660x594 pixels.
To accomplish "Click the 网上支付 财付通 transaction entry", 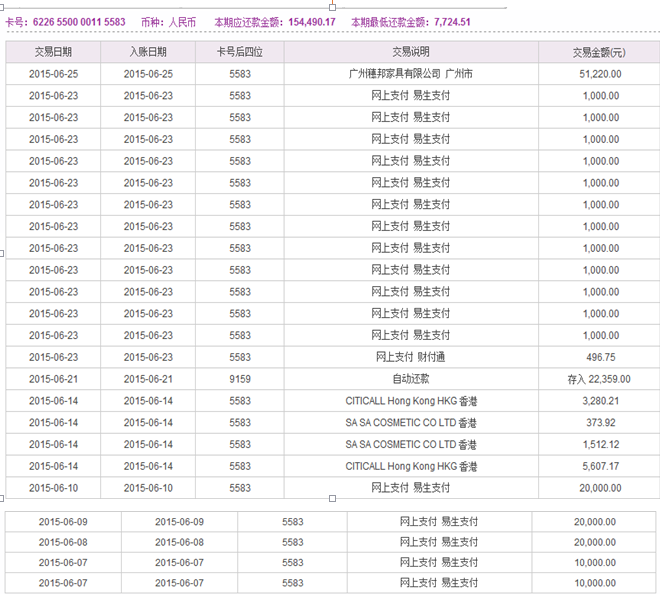I will pyautogui.click(x=410, y=357).
